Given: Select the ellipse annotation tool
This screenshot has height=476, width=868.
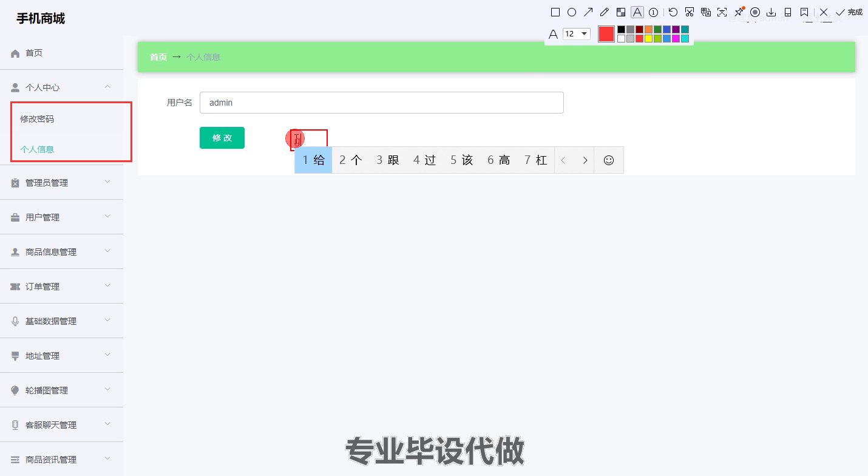Looking at the screenshot, I should point(572,12).
